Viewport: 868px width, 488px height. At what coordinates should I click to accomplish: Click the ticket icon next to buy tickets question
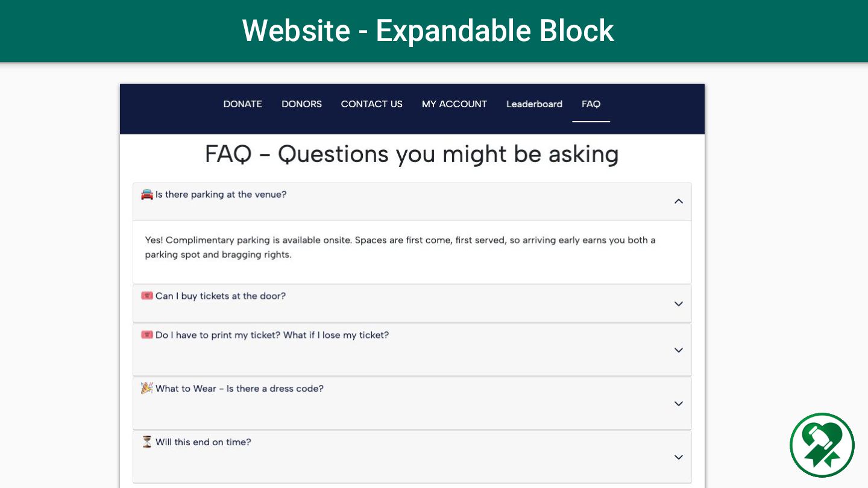pyautogui.click(x=147, y=296)
